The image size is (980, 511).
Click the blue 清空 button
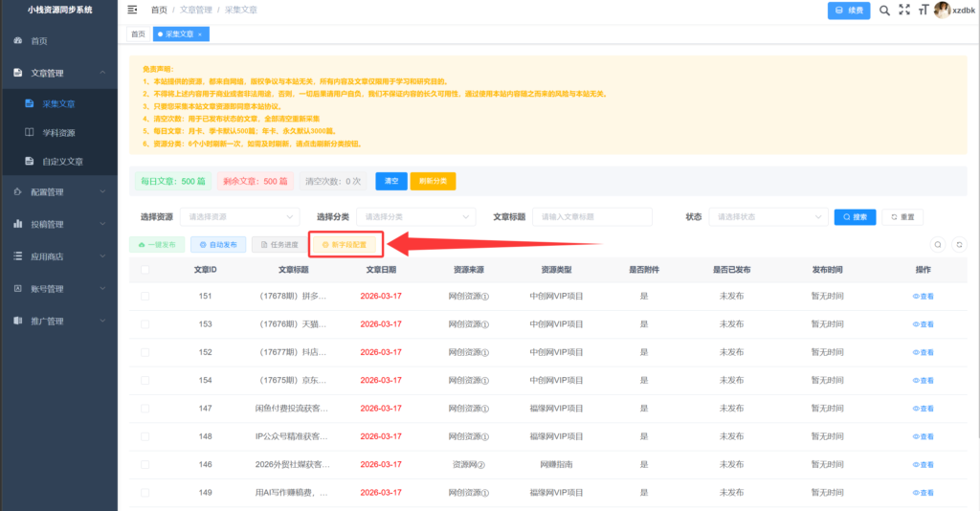point(391,181)
